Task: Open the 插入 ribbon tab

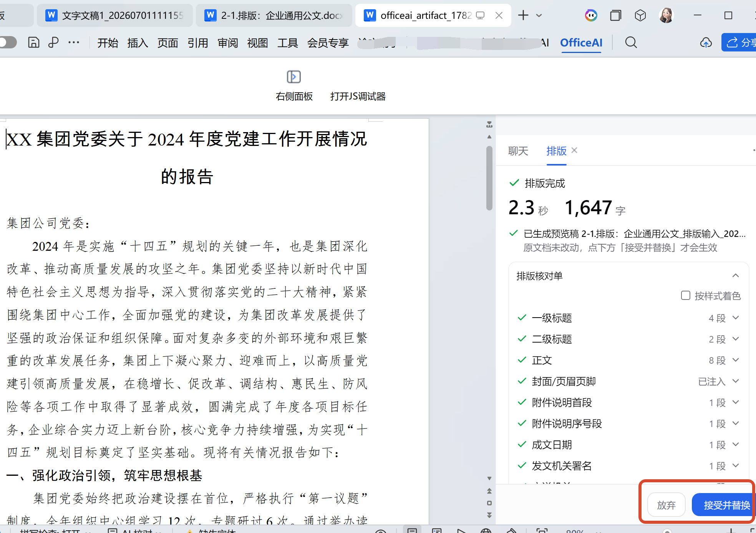Action: [138, 43]
